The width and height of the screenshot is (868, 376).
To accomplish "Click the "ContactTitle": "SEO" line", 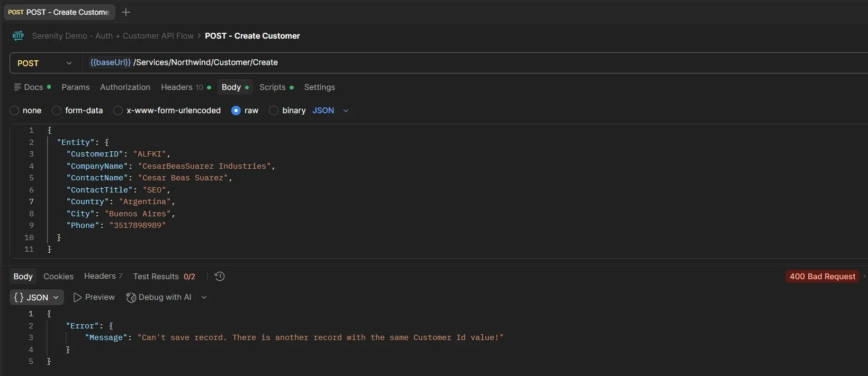I will 119,190.
